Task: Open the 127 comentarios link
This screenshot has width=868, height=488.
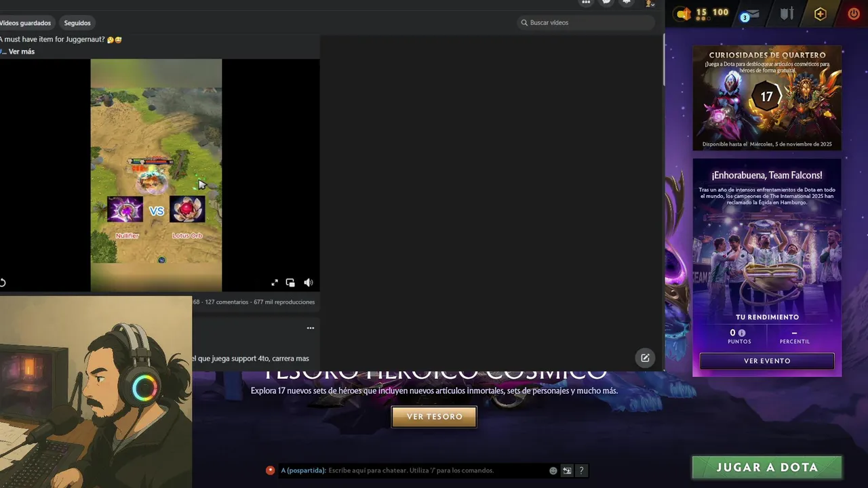Action: 226,302
